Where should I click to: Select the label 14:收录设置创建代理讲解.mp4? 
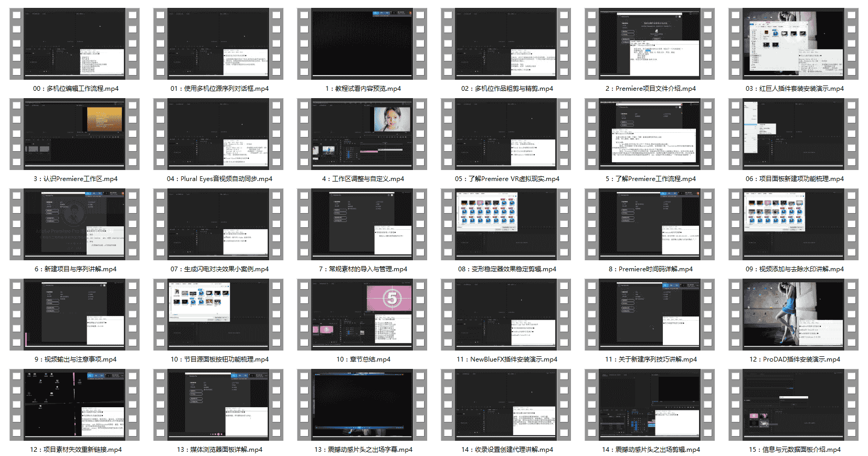[507, 450]
